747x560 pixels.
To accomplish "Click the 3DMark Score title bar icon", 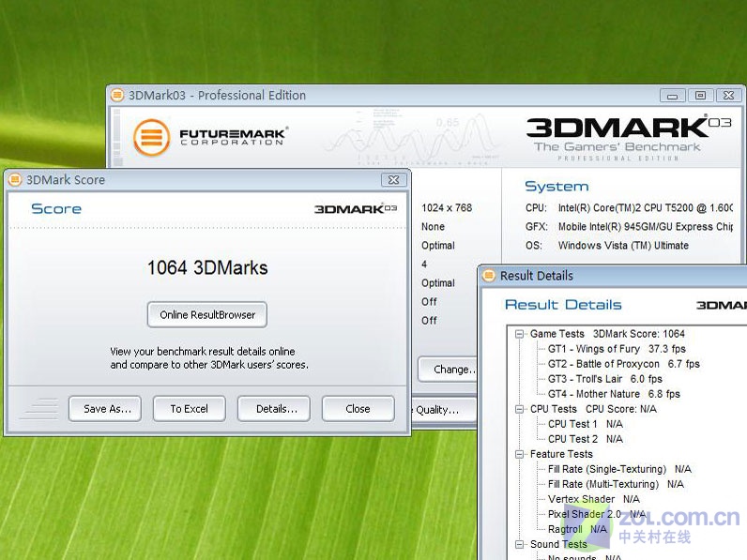I will pos(15,179).
